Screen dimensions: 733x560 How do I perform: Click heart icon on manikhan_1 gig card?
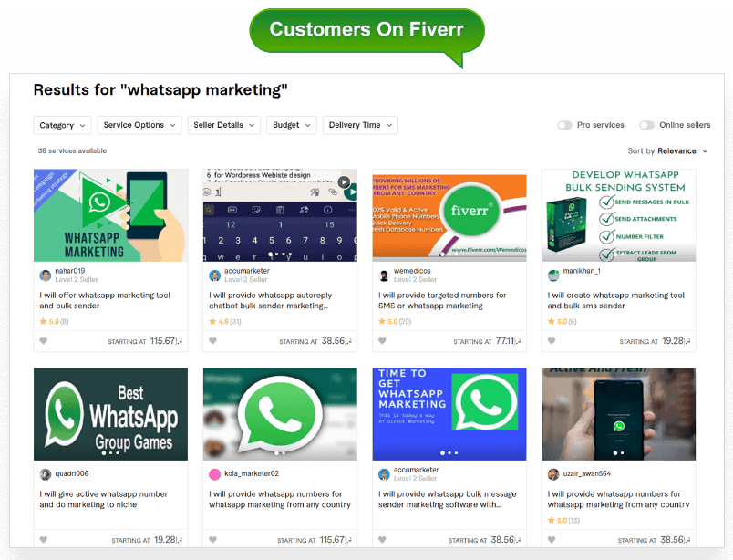click(552, 340)
